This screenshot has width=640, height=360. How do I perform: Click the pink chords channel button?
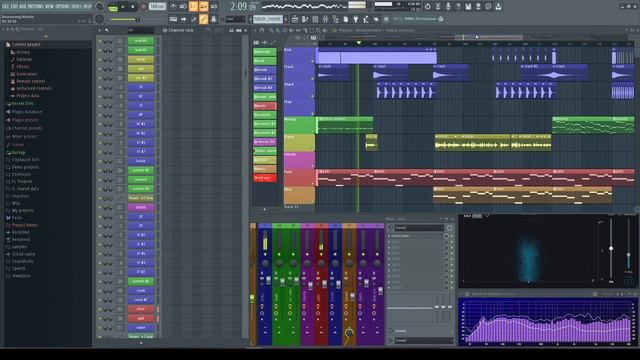[141, 207]
